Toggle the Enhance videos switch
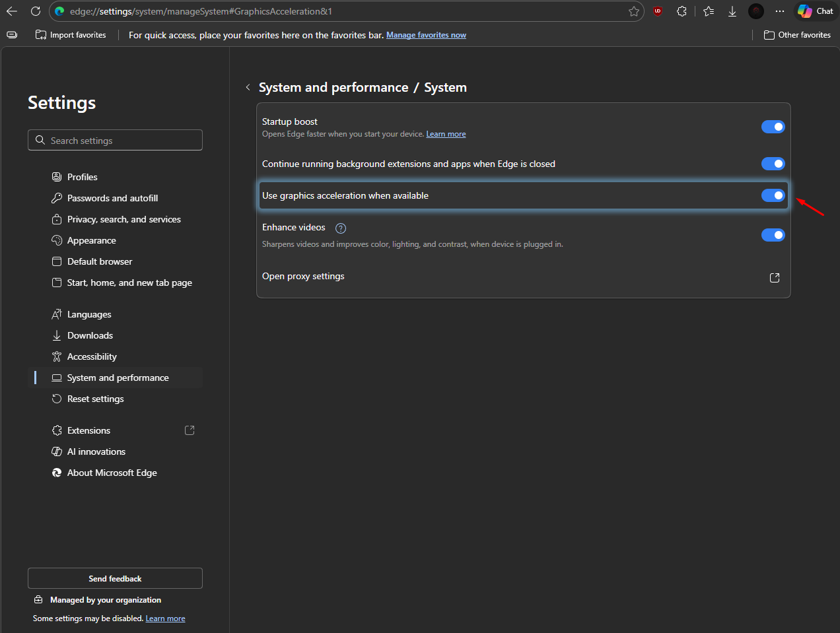The height and width of the screenshot is (633, 840). (x=773, y=235)
